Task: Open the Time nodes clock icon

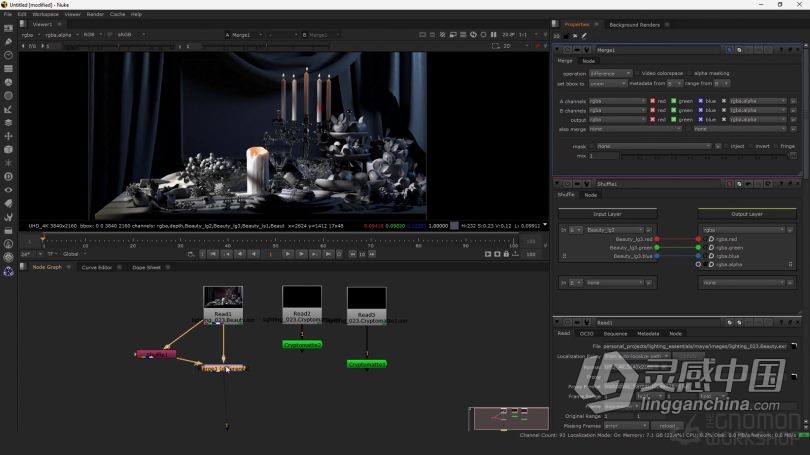Action: tap(8, 55)
